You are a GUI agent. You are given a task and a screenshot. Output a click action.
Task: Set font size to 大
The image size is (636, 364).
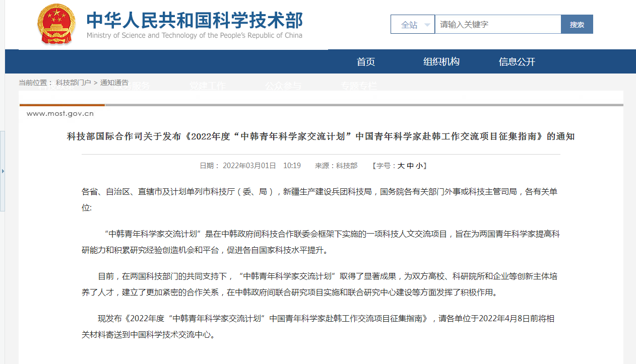pyautogui.click(x=401, y=166)
